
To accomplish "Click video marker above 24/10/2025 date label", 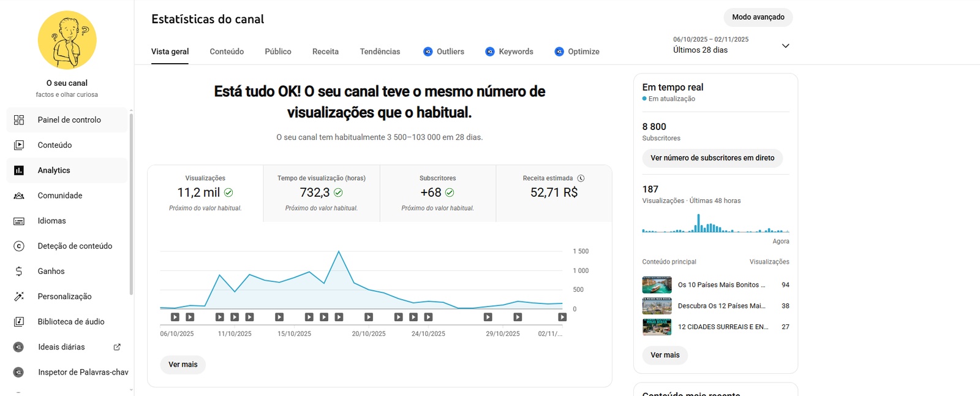I will click(428, 317).
